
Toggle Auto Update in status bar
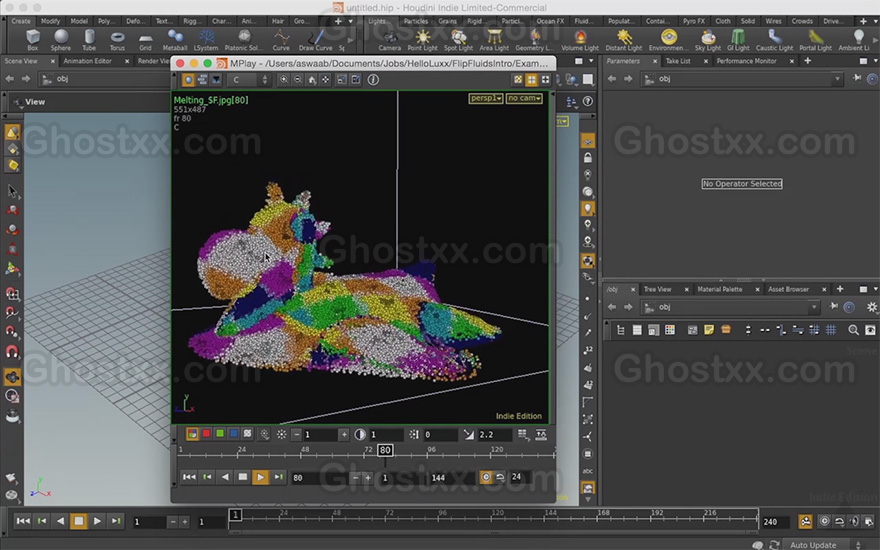pos(813,545)
